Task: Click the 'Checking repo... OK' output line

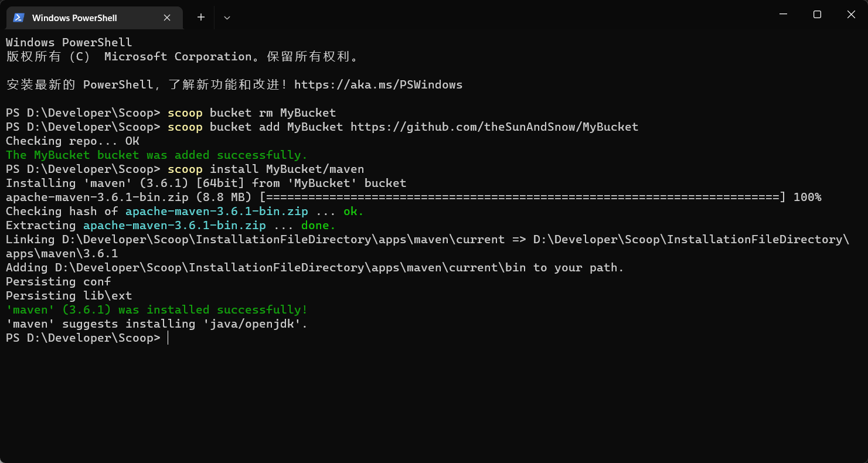Action: click(73, 141)
